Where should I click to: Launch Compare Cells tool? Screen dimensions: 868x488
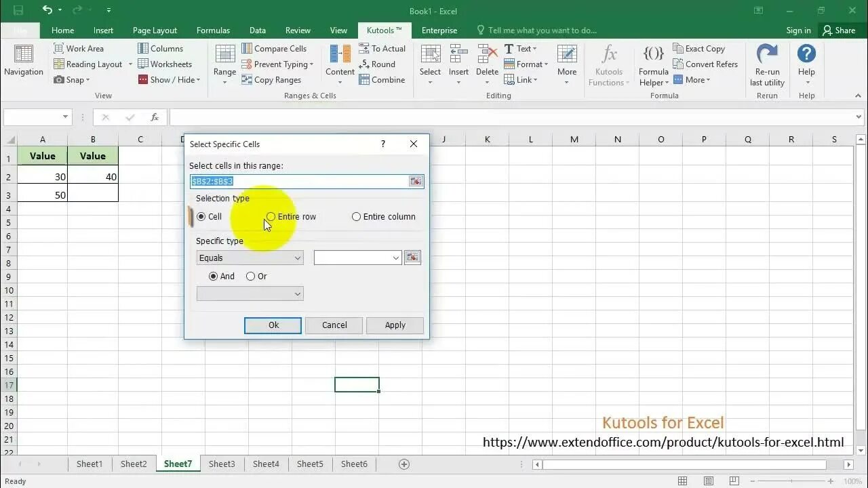click(274, 49)
